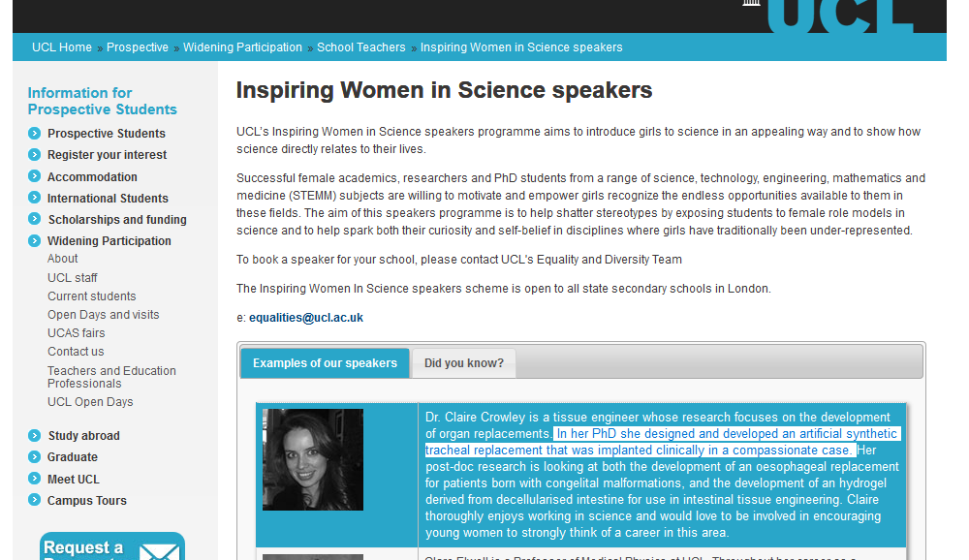Click arrow bullet icon beside Prospective Students
Viewport: 969px width, 560px height.
[35, 134]
